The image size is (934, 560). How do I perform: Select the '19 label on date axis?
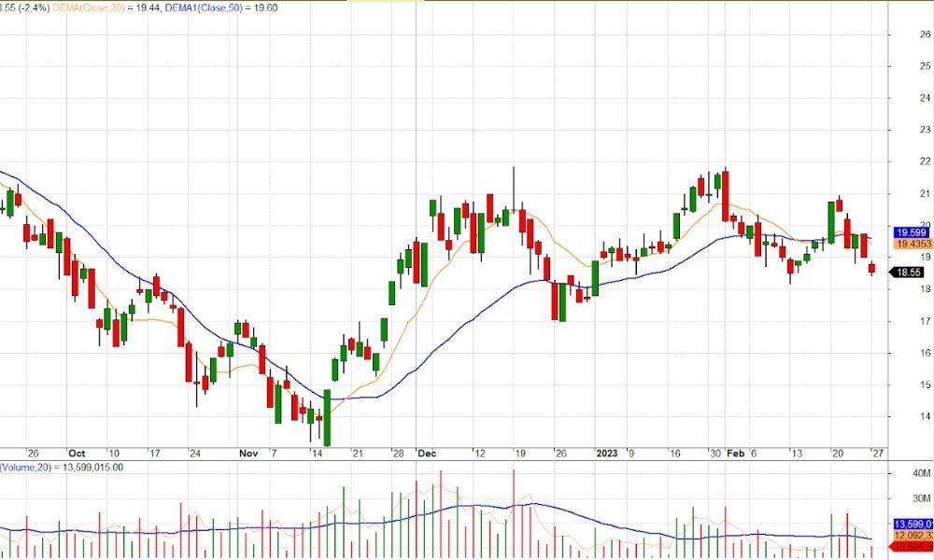519,454
